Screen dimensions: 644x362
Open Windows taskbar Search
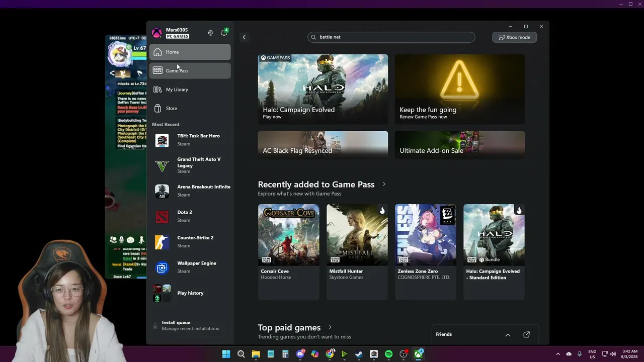pyautogui.click(x=241, y=354)
